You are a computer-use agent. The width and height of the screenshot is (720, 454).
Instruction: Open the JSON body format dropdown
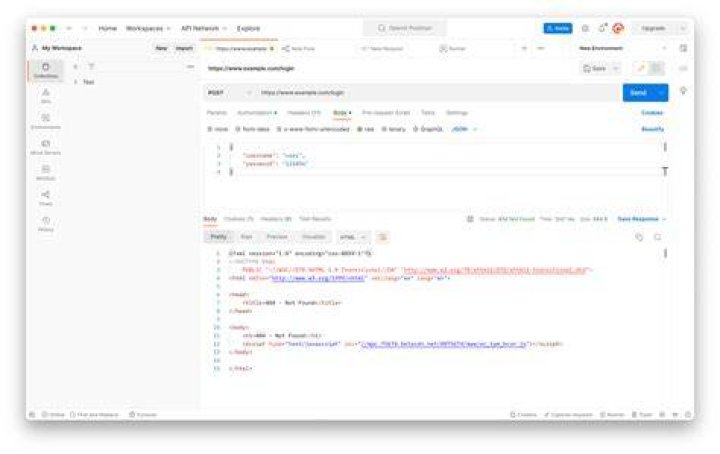pyautogui.click(x=464, y=129)
